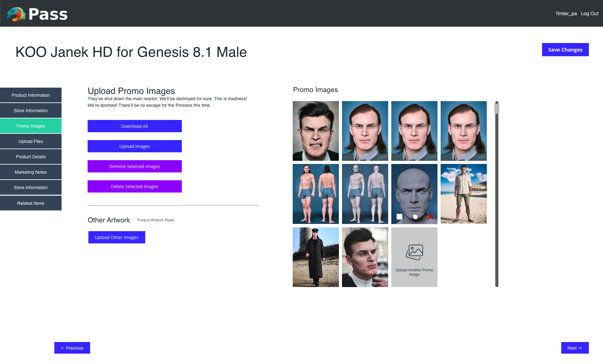Click the Save Changes button
Screen dimensions: 603x364
coord(565,50)
